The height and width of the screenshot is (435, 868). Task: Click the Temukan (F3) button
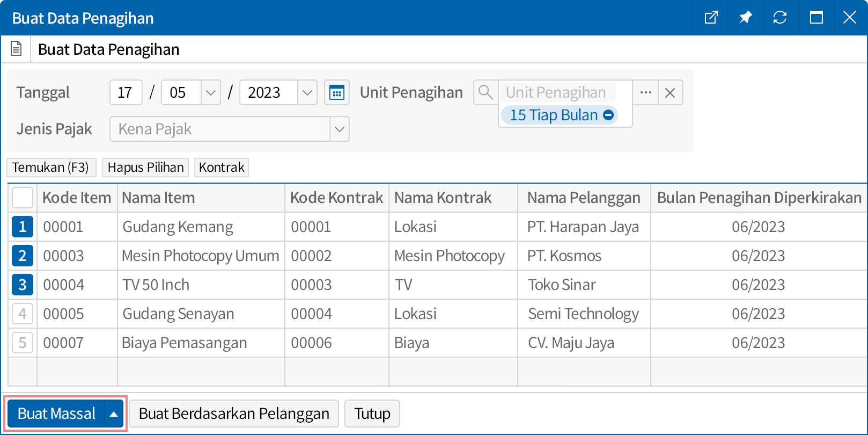tap(51, 168)
